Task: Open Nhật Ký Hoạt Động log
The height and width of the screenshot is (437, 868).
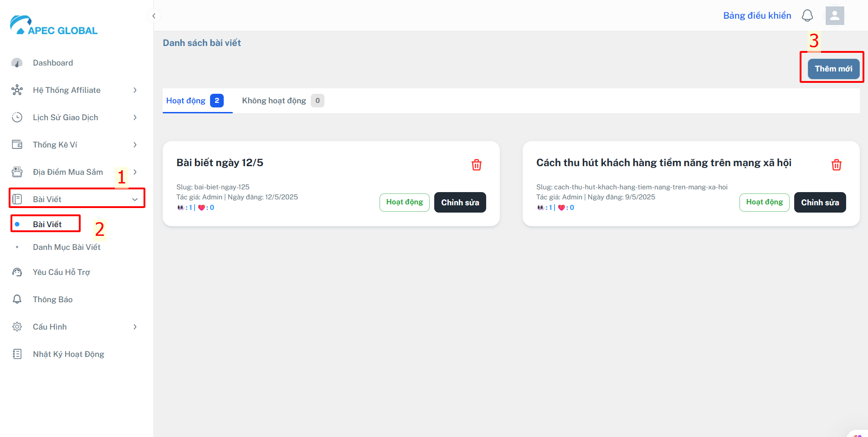Action: click(68, 354)
